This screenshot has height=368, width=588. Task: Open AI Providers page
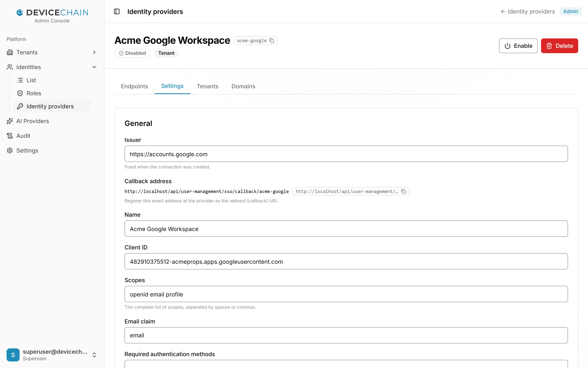[52, 121]
